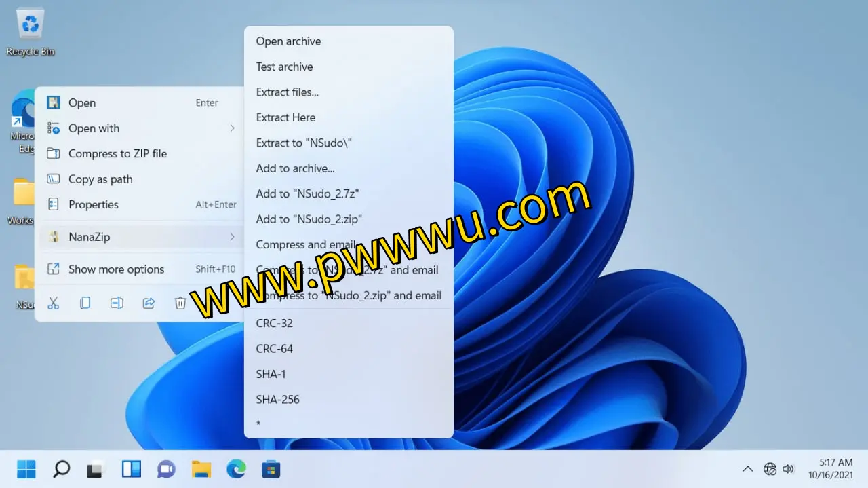Viewport: 868px width, 488px height.
Task: Click the Share icon in context menu
Action: tap(149, 303)
